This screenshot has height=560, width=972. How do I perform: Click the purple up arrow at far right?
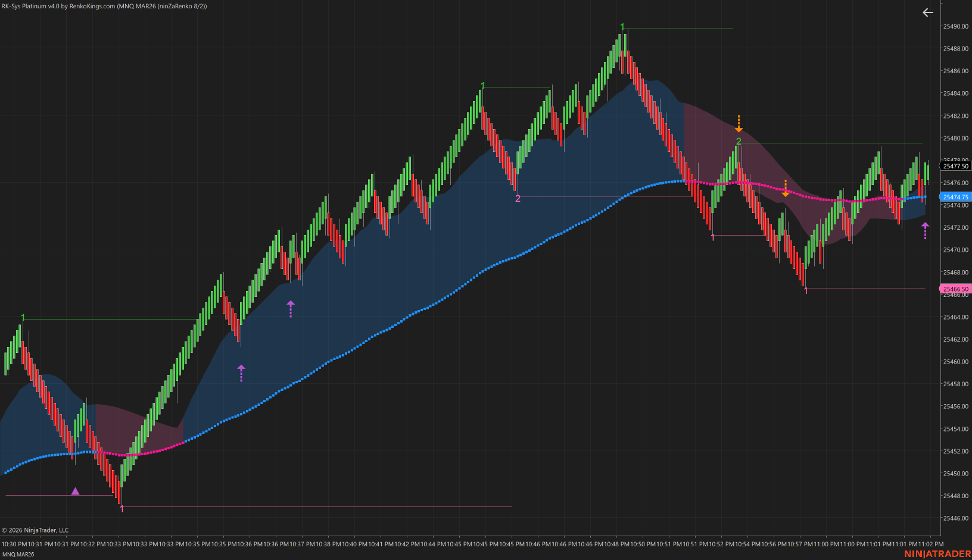coord(925,230)
